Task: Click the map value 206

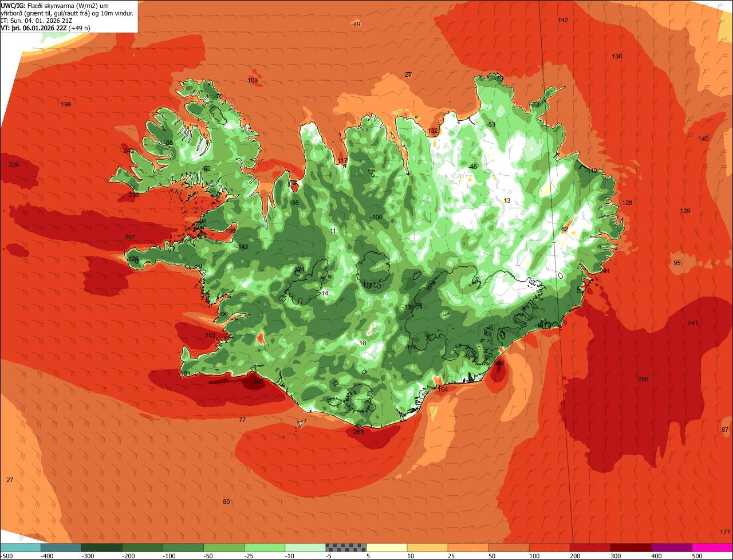Action: pyautogui.click(x=14, y=164)
